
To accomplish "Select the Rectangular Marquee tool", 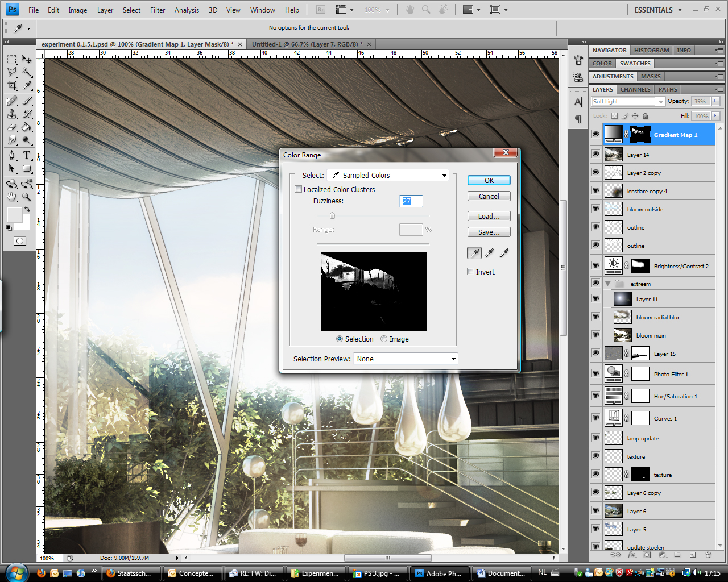I will coord(12,59).
